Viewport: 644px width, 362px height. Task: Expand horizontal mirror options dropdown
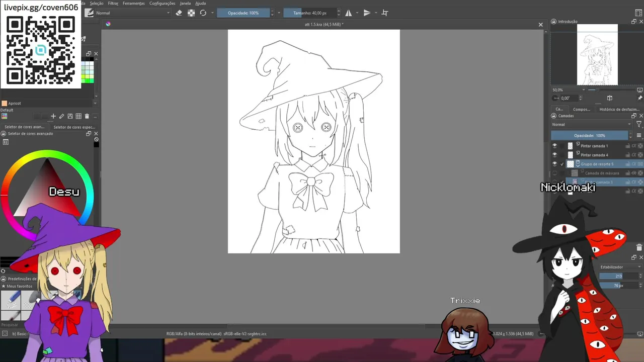coord(357,13)
